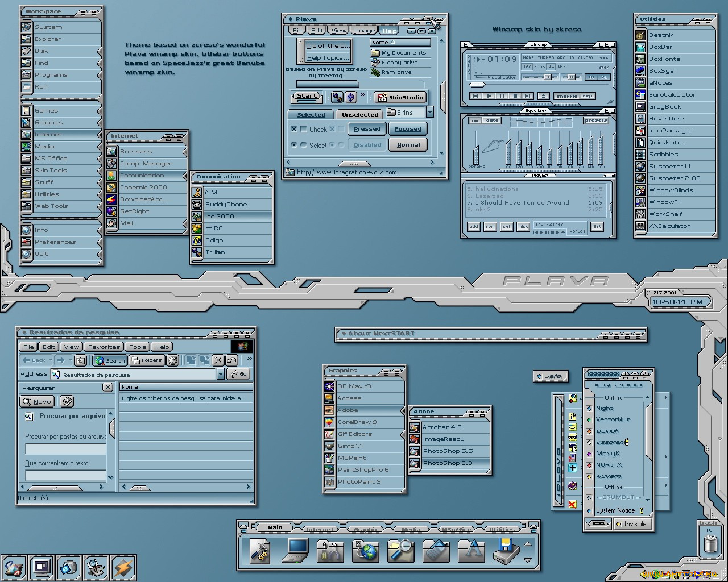Click the Trash bin icon

[x=710, y=543]
